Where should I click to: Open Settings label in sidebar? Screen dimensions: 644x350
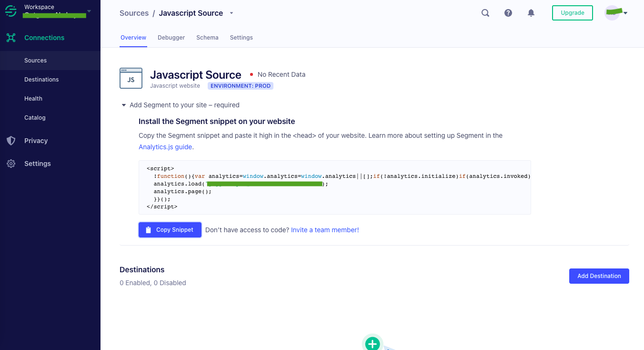click(x=38, y=164)
